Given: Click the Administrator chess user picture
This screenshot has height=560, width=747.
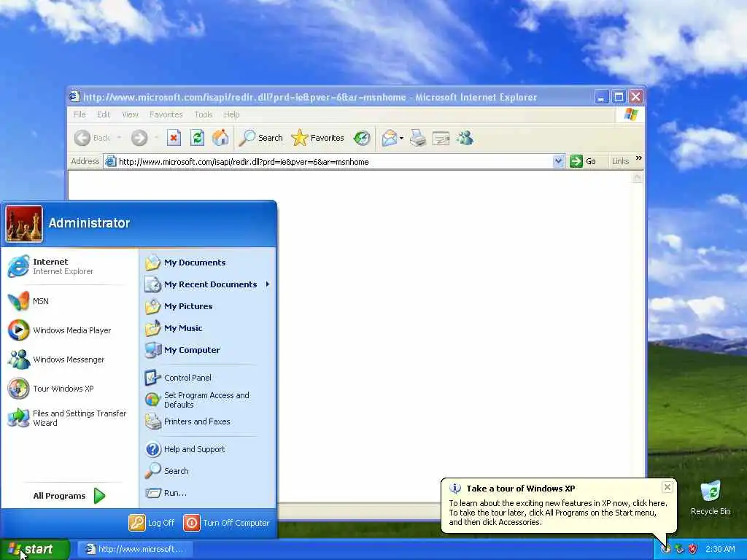Looking at the screenshot, I should [x=24, y=224].
